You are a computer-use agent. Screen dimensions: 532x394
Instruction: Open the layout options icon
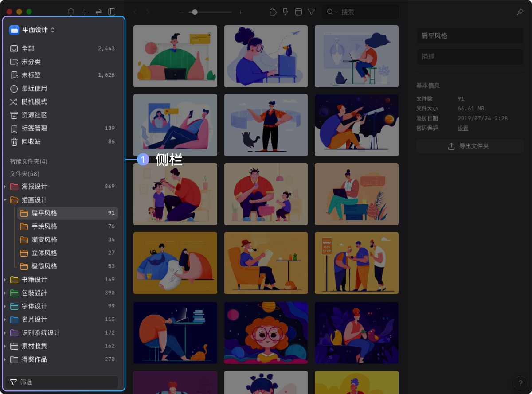pyautogui.click(x=298, y=12)
